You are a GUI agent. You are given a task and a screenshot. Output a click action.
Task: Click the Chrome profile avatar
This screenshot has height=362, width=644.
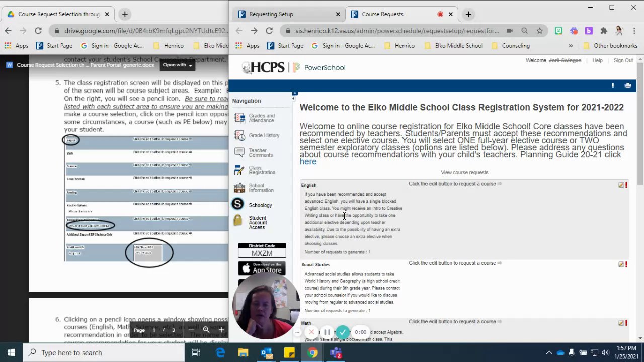click(619, 31)
